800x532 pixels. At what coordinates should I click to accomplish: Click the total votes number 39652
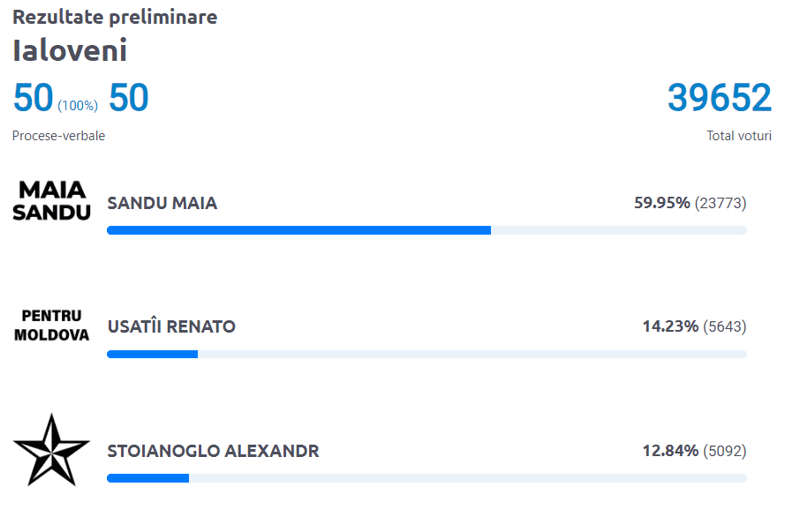719,98
